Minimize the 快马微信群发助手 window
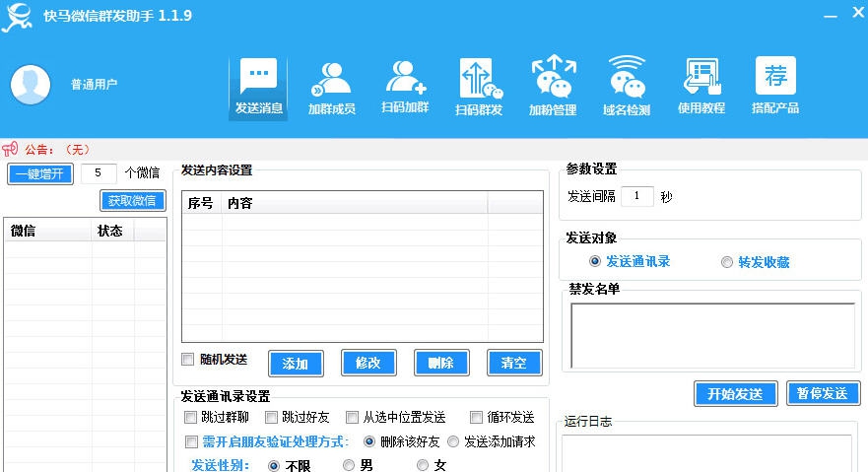Image resolution: width=868 pixels, height=472 pixels. (x=830, y=16)
